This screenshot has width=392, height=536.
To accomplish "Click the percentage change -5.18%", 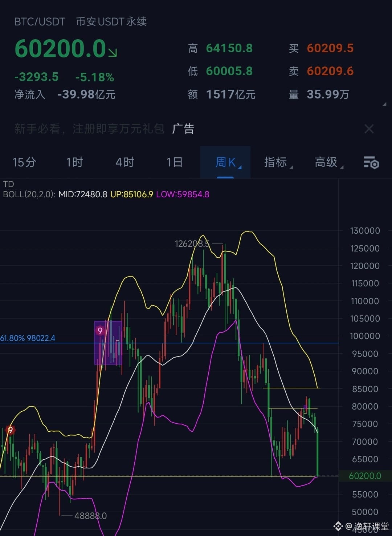I will [x=95, y=77].
